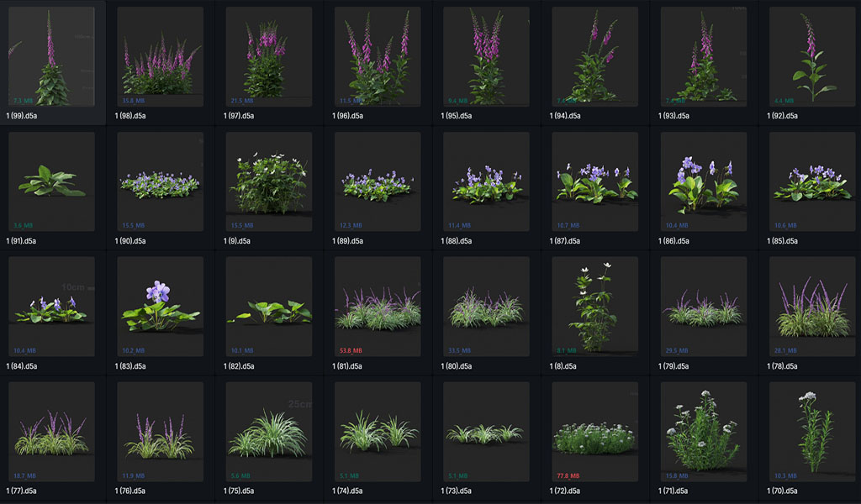The height and width of the screenshot is (504, 861).
Task: Select the 1 (83).d5a single violet thumbnail
Action: tap(160, 306)
